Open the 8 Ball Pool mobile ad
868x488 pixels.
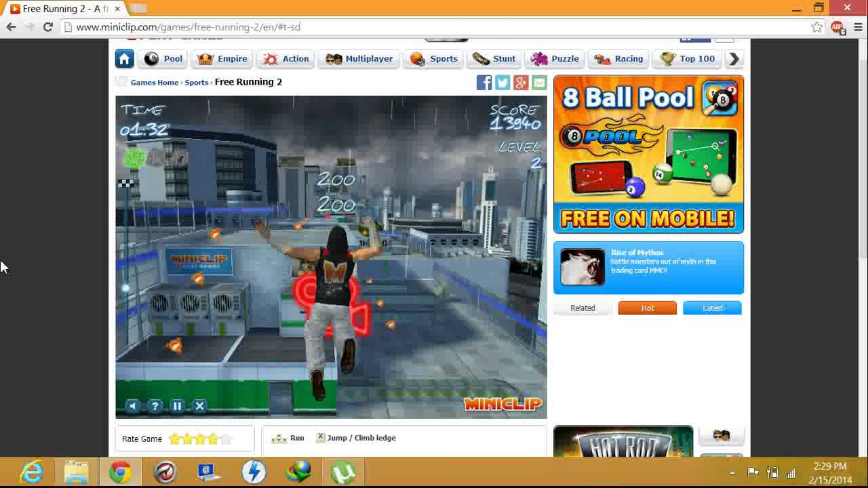(648, 155)
